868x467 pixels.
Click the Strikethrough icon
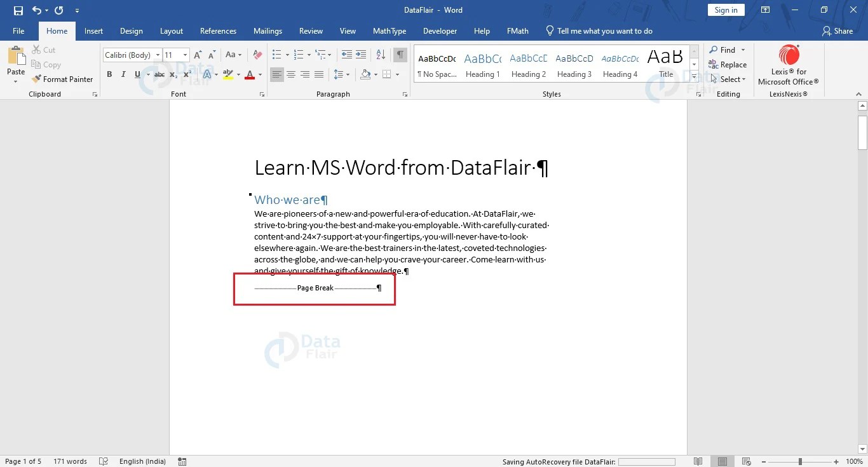pyautogui.click(x=158, y=74)
